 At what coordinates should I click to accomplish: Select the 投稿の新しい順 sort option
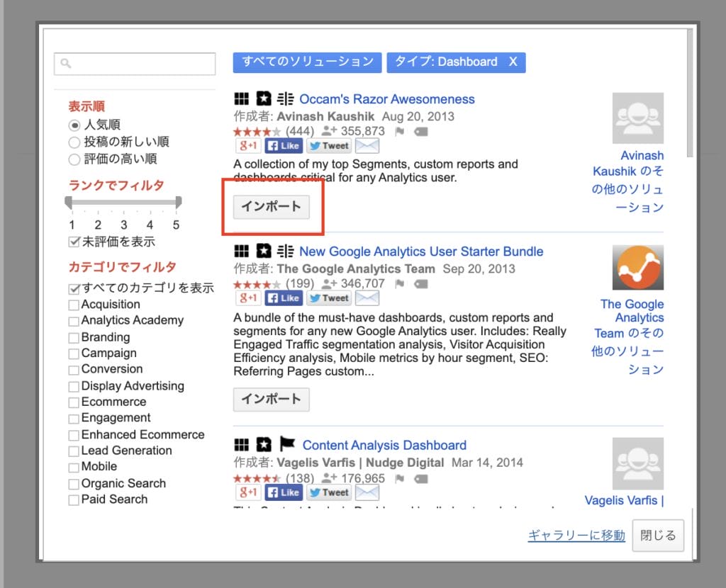[x=74, y=142]
